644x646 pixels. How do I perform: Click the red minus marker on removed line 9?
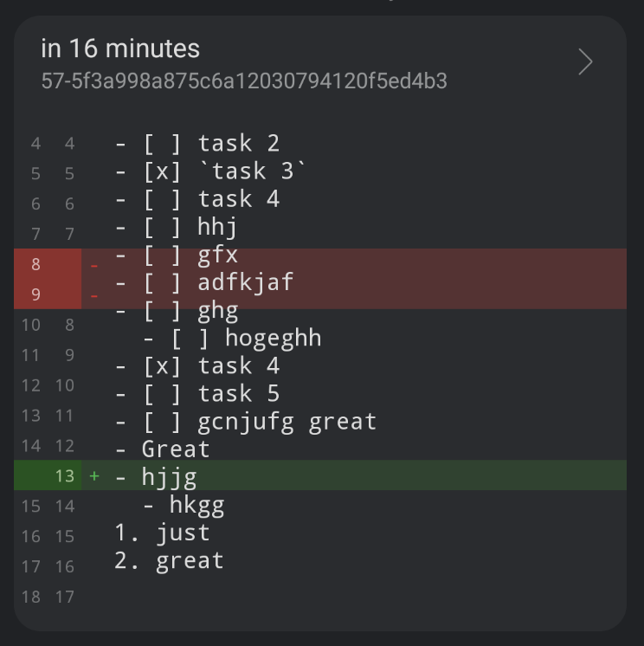tap(94, 295)
